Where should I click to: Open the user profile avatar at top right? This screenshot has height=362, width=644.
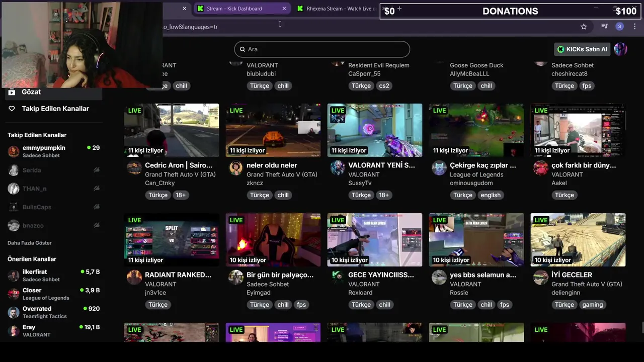pyautogui.click(x=620, y=49)
